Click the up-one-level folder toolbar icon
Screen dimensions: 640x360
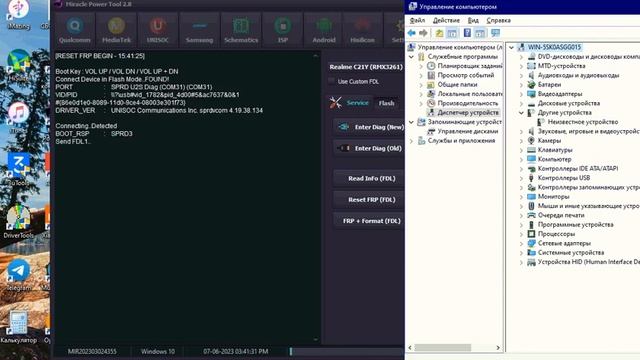pos(439,33)
